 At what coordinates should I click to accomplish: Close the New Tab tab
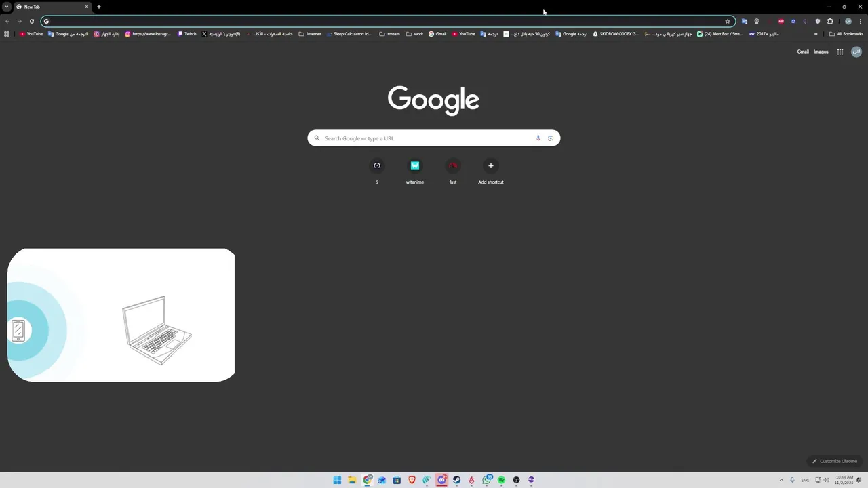point(86,7)
